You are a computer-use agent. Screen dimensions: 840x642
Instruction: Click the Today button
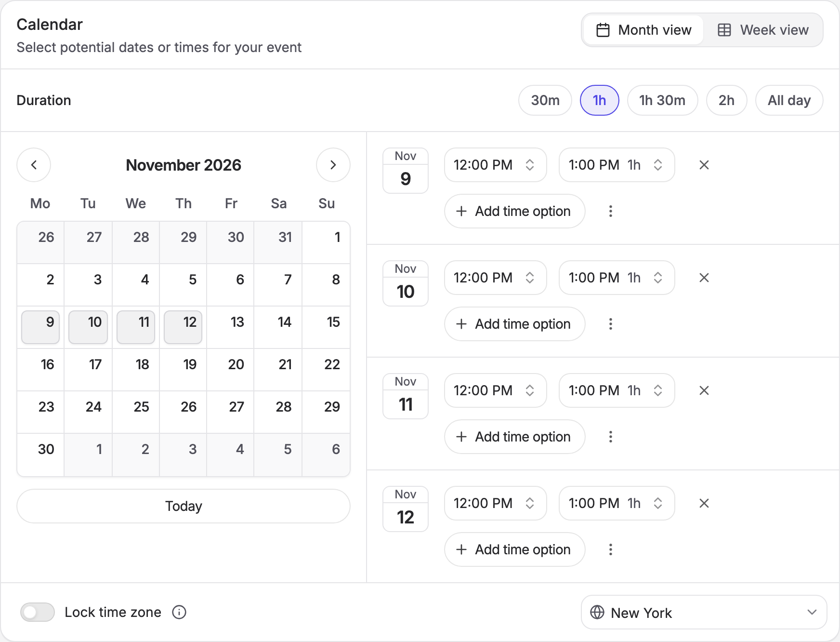click(x=184, y=506)
